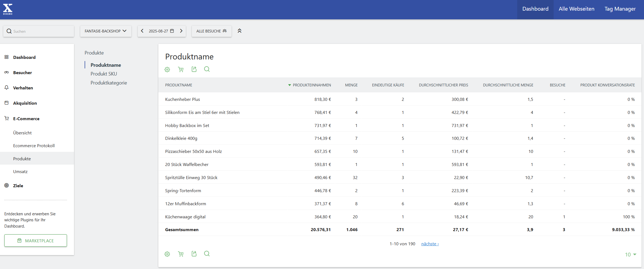
Task: Collapse the top bar with double chevron
Action: tap(239, 31)
